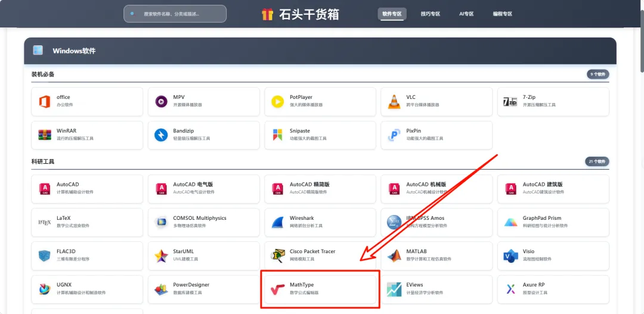Open the PowerDesigner icon

pos(161,290)
